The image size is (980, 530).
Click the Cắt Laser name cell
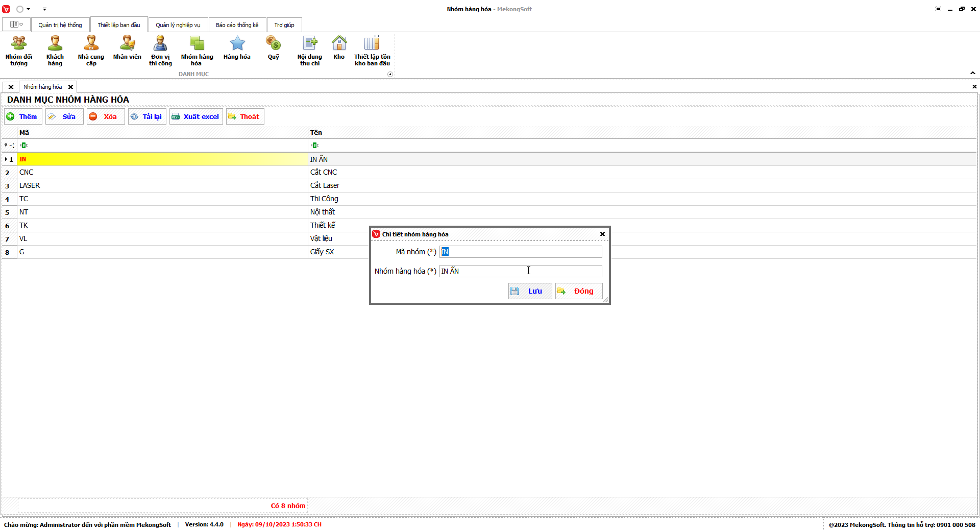pyautogui.click(x=642, y=186)
